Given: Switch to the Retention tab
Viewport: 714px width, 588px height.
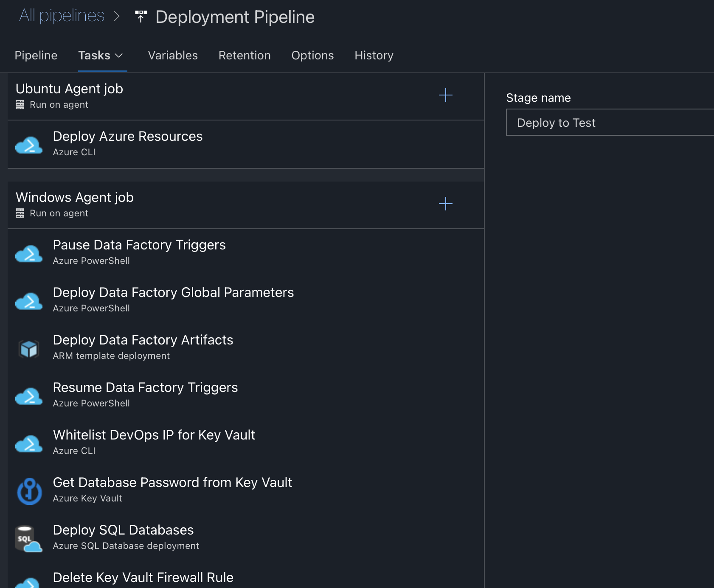Looking at the screenshot, I should 245,56.
